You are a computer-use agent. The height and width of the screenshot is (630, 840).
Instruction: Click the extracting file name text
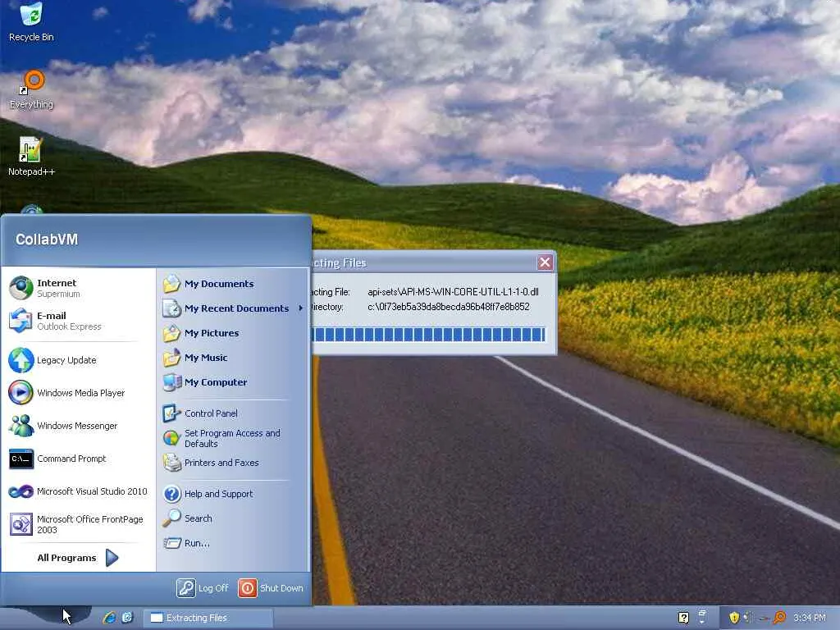coord(453,292)
